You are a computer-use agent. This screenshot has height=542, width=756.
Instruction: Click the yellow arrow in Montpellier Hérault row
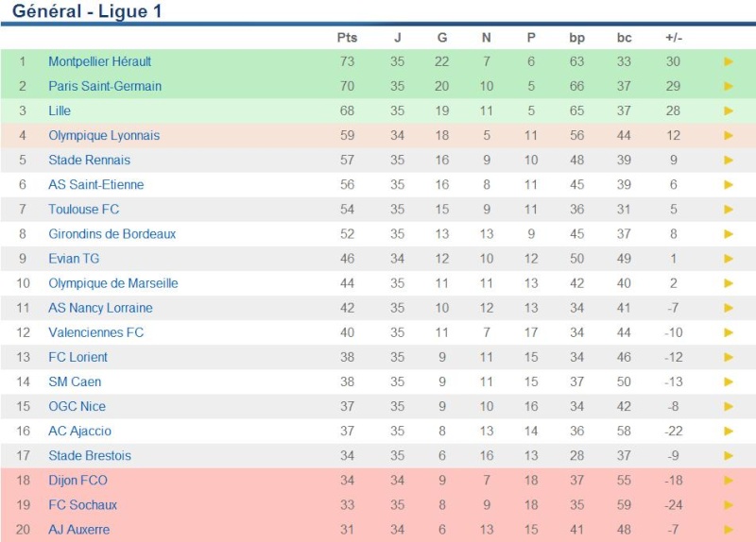tap(729, 61)
